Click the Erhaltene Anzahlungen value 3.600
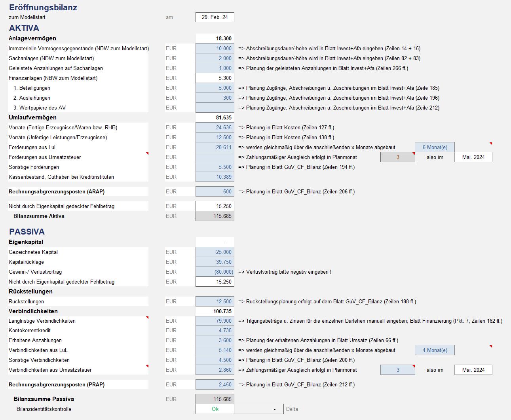 click(x=215, y=340)
